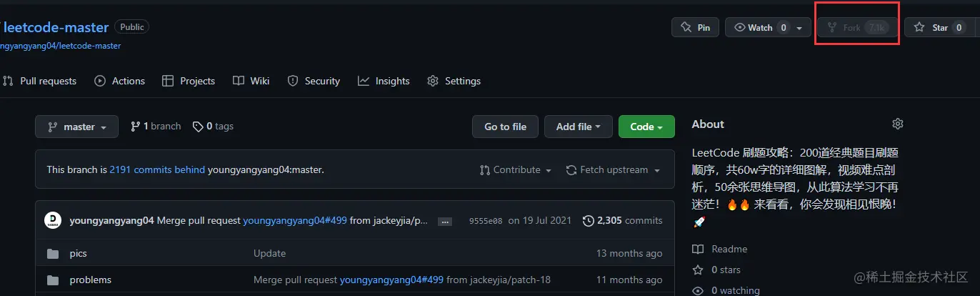Click the Readme book icon
This screenshot has width=980, height=296.
point(698,249)
